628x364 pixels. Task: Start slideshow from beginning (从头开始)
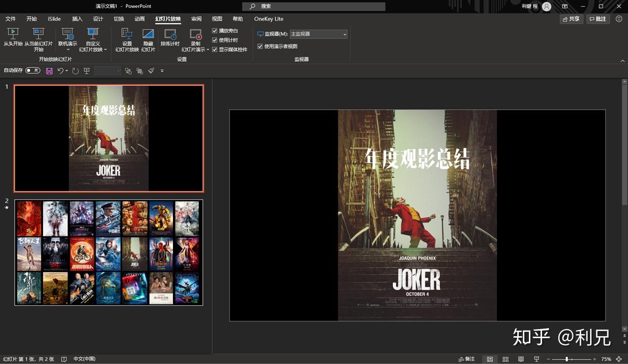point(13,38)
